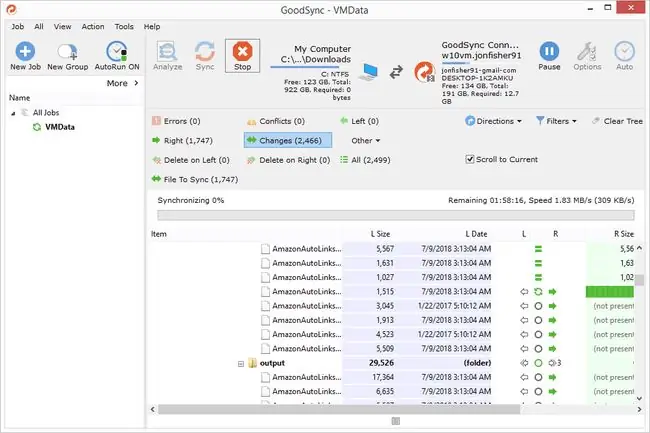Open the Action menu
The width and height of the screenshot is (650, 433).
pyautogui.click(x=93, y=27)
